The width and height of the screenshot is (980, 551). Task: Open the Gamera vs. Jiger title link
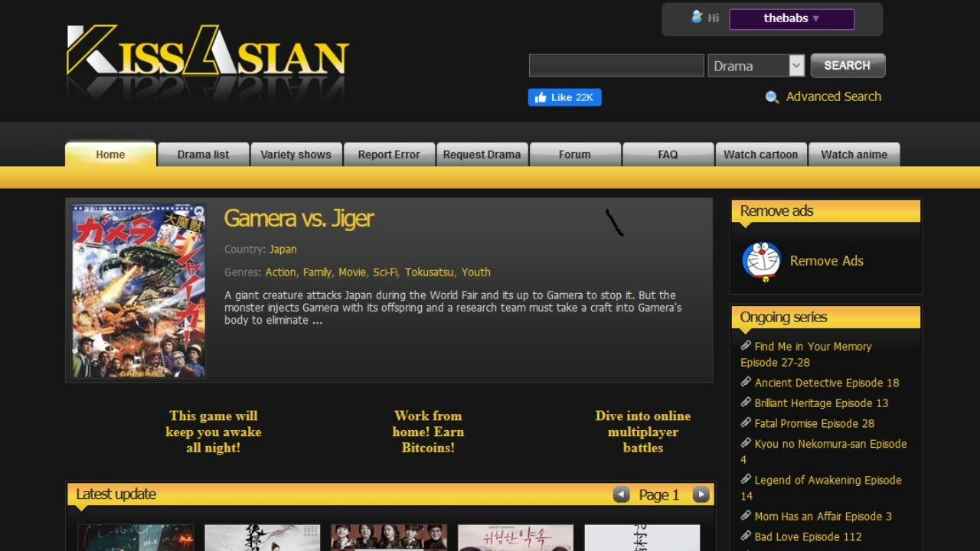pyautogui.click(x=298, y=218)
